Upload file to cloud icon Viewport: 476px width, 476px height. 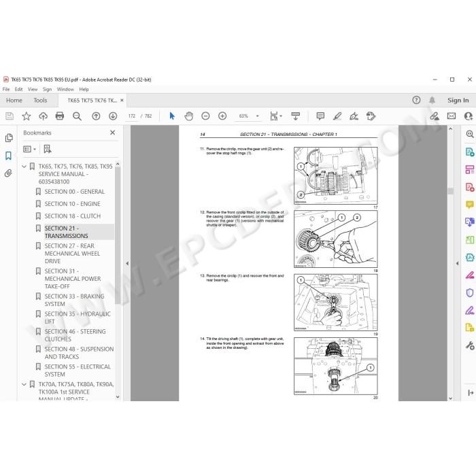43,116
